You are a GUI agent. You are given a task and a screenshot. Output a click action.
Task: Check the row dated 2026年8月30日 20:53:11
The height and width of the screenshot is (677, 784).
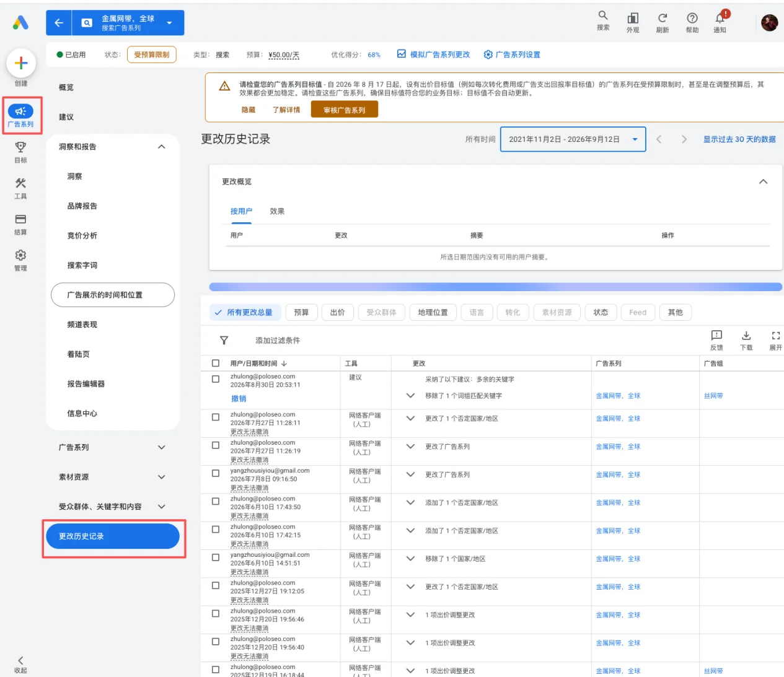tap(216, 379)
